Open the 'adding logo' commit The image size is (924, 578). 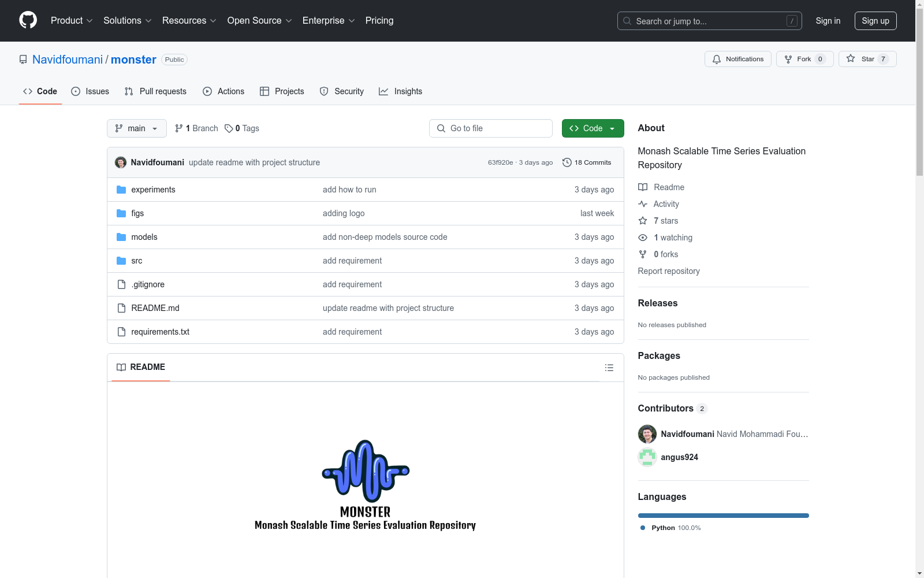344,213
